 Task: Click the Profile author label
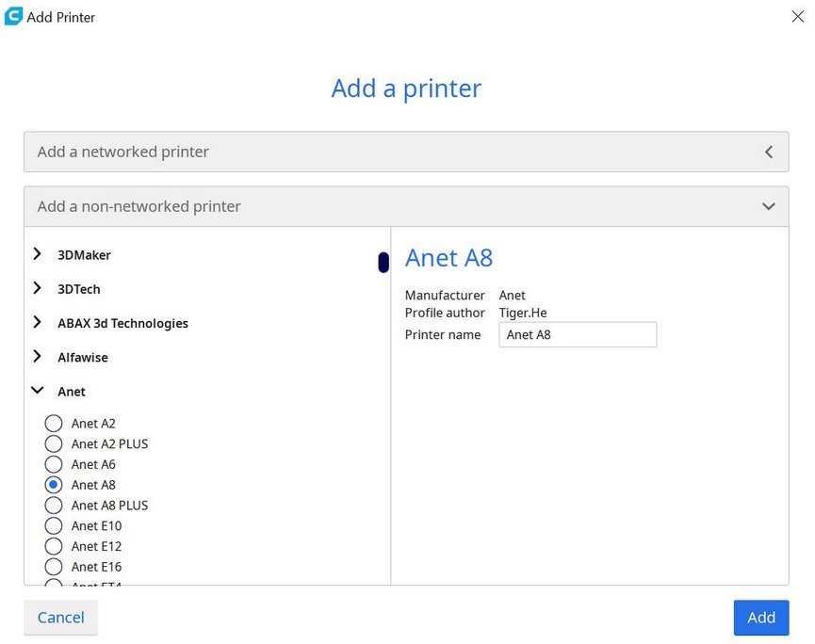pyautogui.click(x=445, y=313)
